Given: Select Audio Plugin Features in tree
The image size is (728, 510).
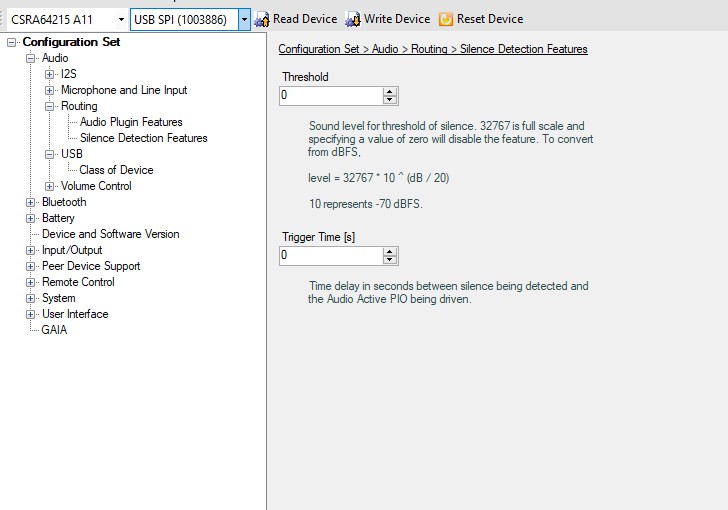Looking at the screenshot, I should coord(131,122).
